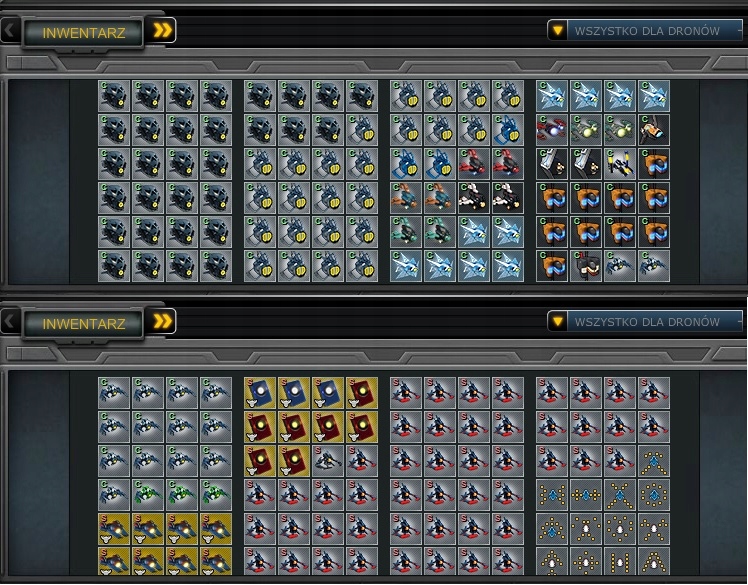Select the wavy-winged formation with white ship
This screenshot has height=585, width=748.
pos(654,529)
